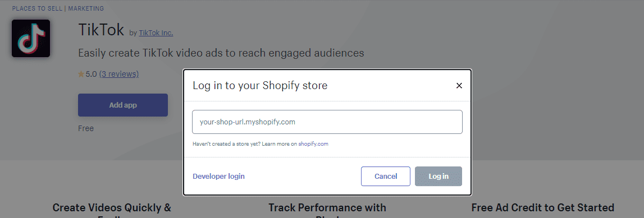Open the 3 reviews link

pos(119,74)
